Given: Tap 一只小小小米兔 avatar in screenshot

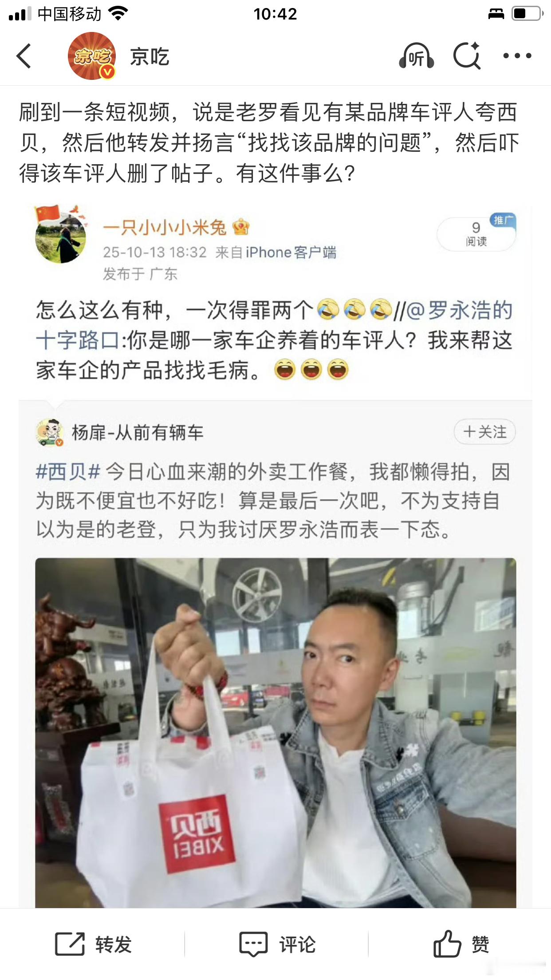Looking at the screenshot, I should click(x=61, y=234).
